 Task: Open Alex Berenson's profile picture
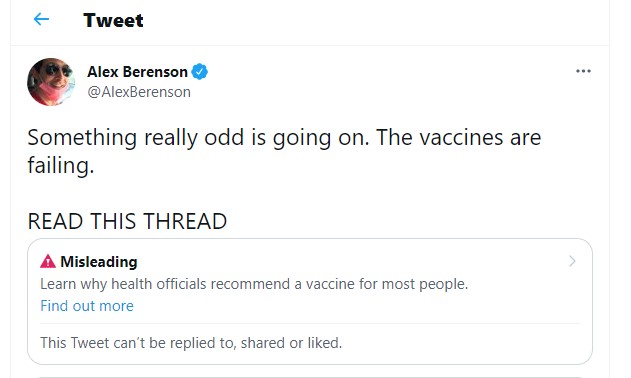pos(51,82)
